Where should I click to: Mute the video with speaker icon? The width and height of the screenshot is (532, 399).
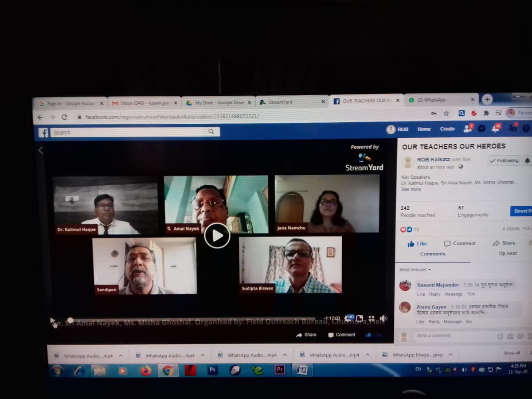click(383, 318)
